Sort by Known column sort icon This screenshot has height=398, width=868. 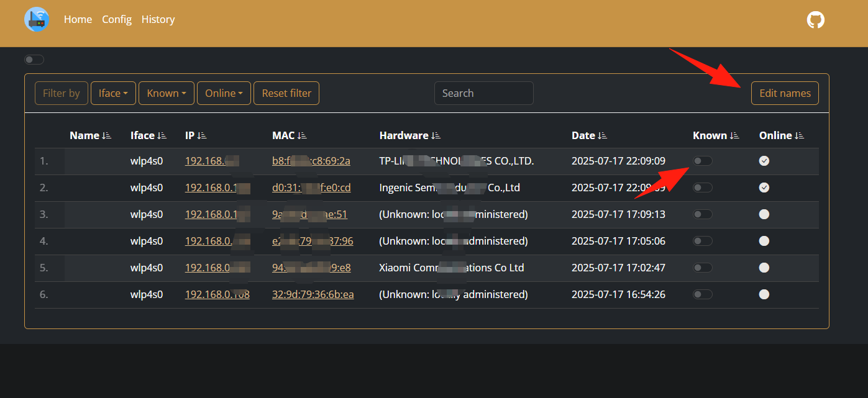(734, 135)
